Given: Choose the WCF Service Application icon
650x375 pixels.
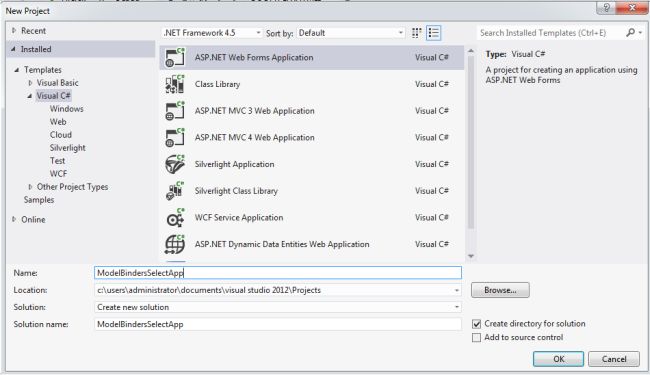Looking at the screenshot, I should (175, 218).
